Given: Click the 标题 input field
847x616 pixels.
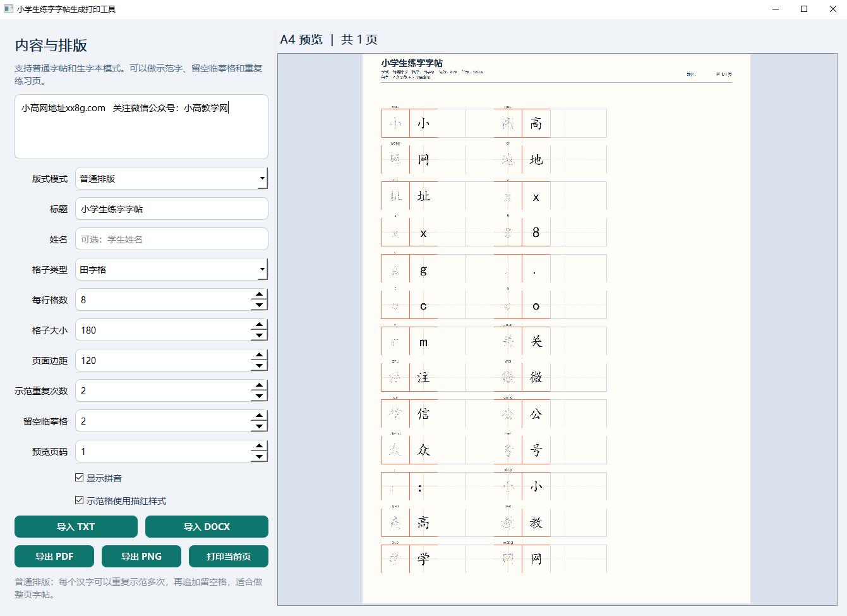Looking at the screenshot, I should click(171, 209).
